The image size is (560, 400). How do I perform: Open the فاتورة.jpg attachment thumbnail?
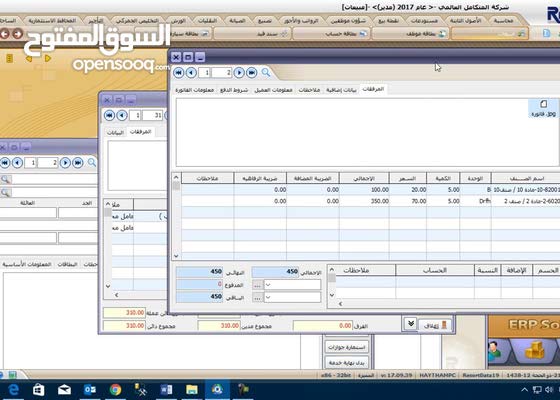pyautogui.click(x=544, y=108)
